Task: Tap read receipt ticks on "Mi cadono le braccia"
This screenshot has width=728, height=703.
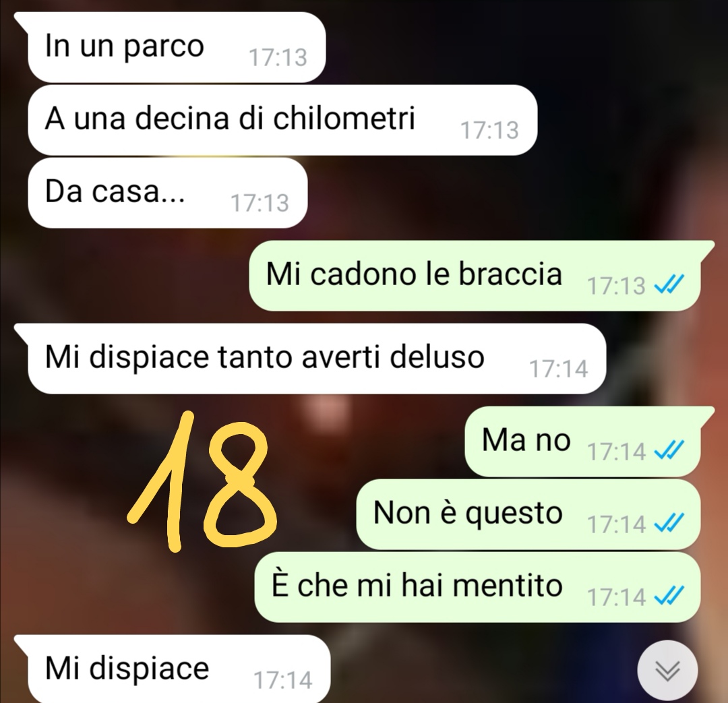Action: [x=669, y=284]
